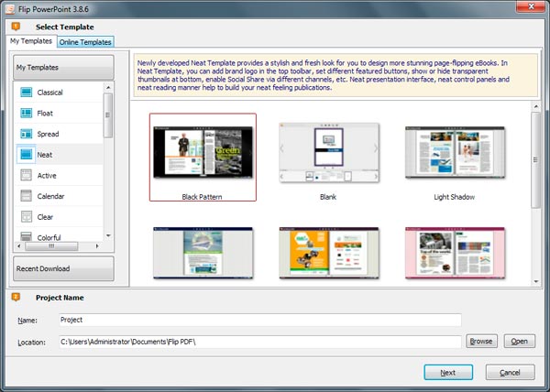Choose the Light Shadow thumbnail

[x=455, y=152]
